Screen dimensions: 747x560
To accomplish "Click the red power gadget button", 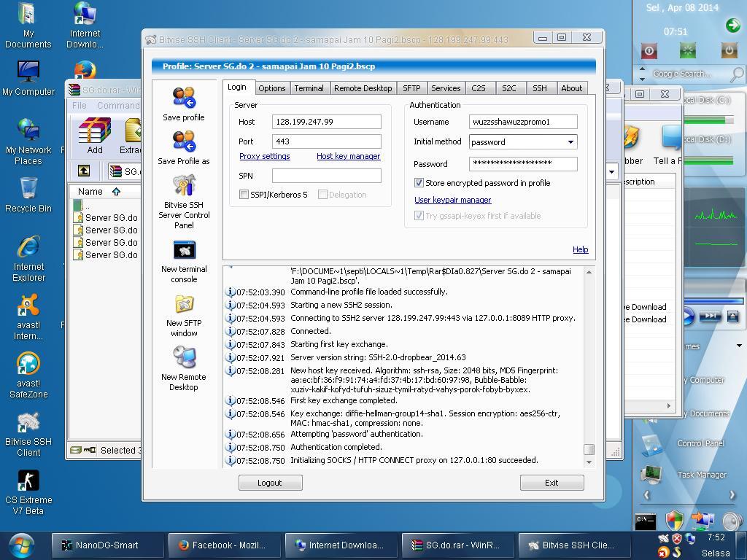I will click(x=649, y=50).
